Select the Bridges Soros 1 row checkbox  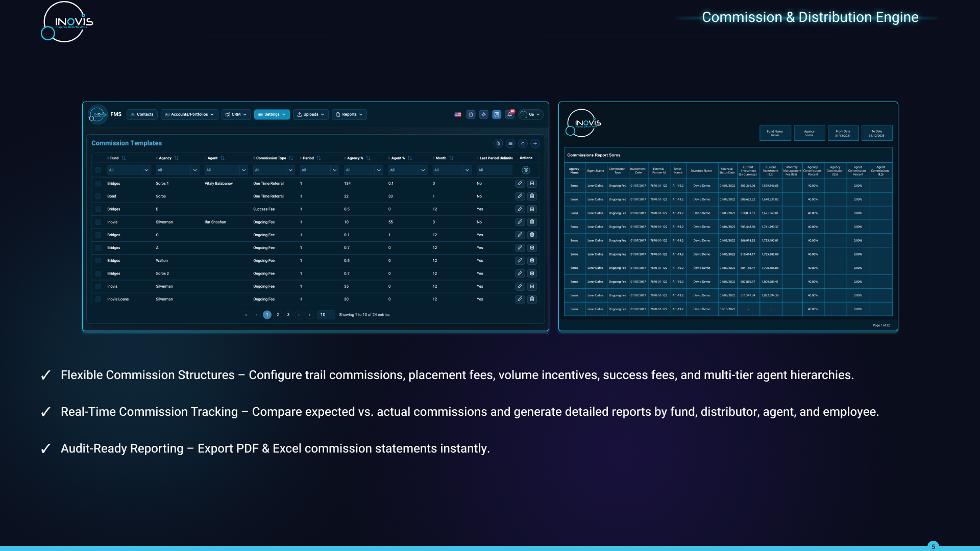tap(98, 183)
